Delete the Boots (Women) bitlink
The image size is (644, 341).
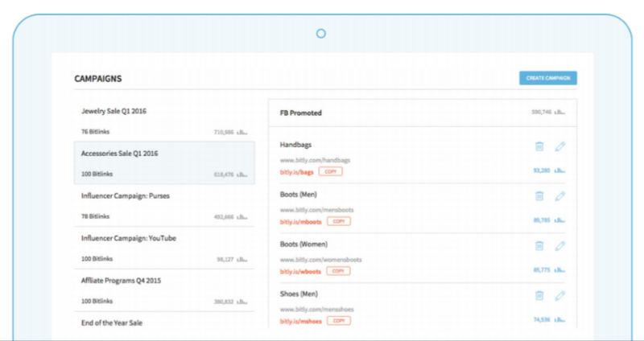(539, 245)
